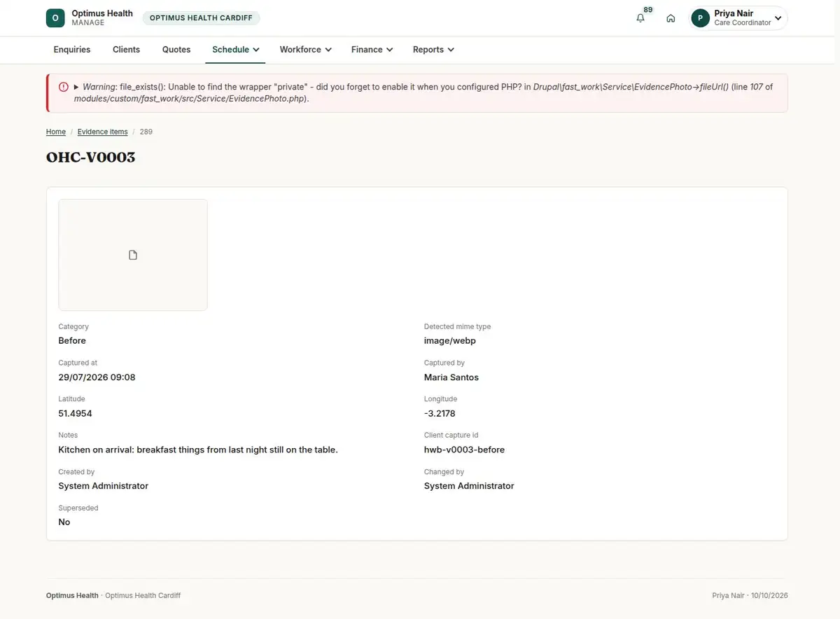The height and width of the screenshot is (619, 840).
Task: Click the Kitchen on arrival notes text
Action: point(198,450)
